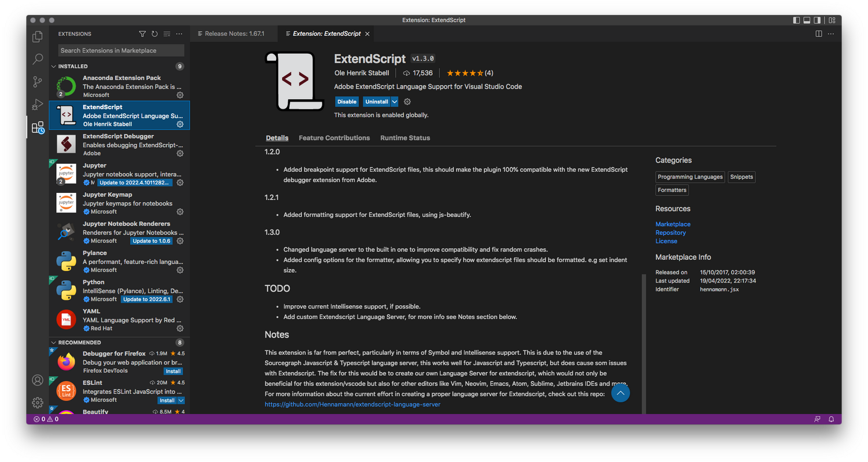This screenshot has height=462, width=868.
Task: Open the extendscript-language-server GitHub link
Action: 352,404
